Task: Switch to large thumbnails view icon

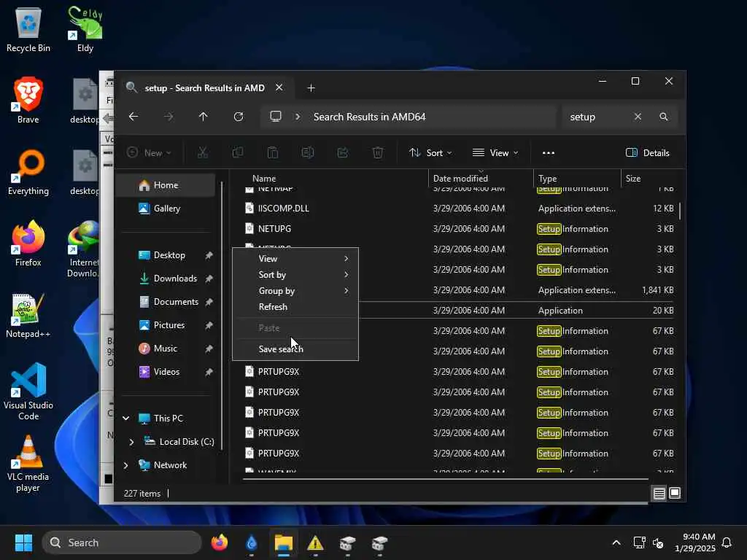Action: tap(675, 494)
